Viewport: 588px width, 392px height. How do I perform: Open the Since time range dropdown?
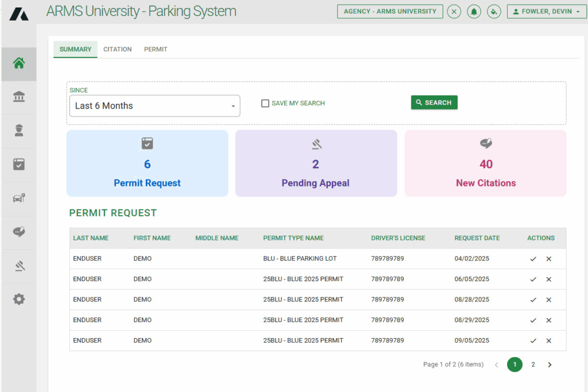point(154,106)
